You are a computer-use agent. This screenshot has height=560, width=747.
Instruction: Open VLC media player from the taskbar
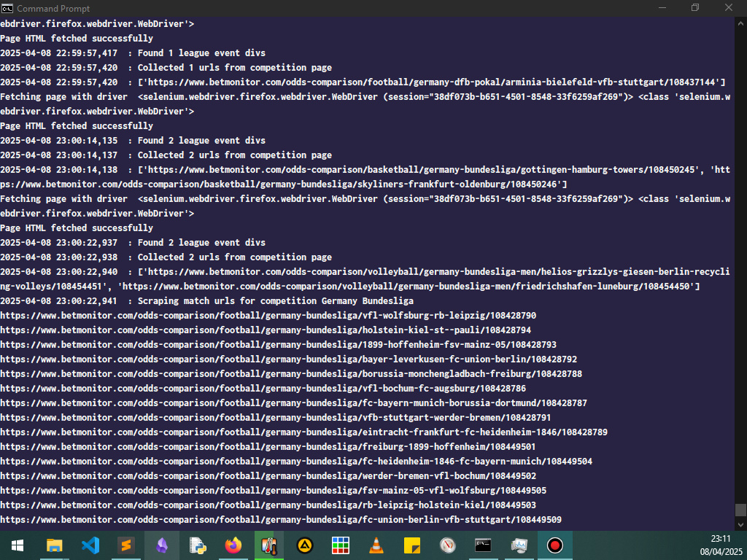pyautogui.click(x=376, y=545)
